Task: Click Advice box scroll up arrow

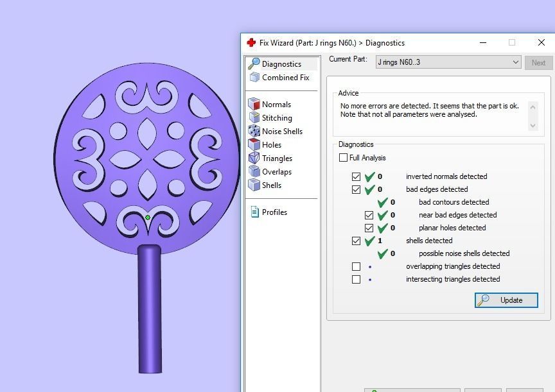Action: pyautogui.click(x=533, y=107)
